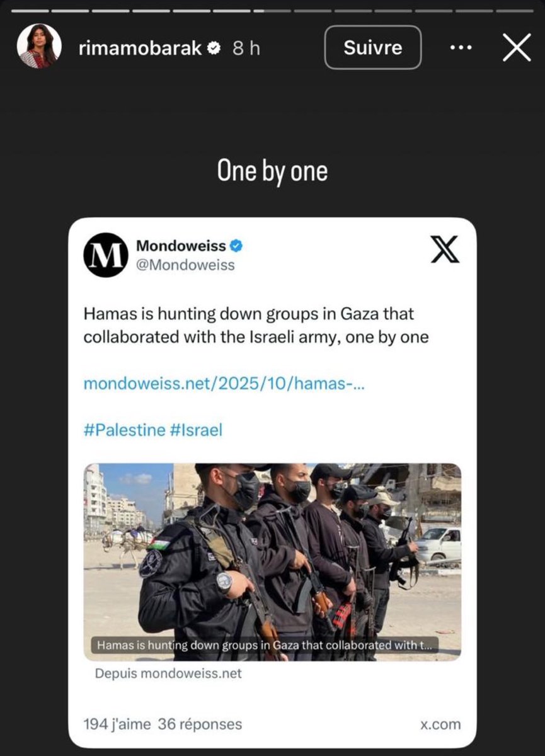Click the Mondoweiss round M logo
This screenshot has height=756, width=545.
106,255
